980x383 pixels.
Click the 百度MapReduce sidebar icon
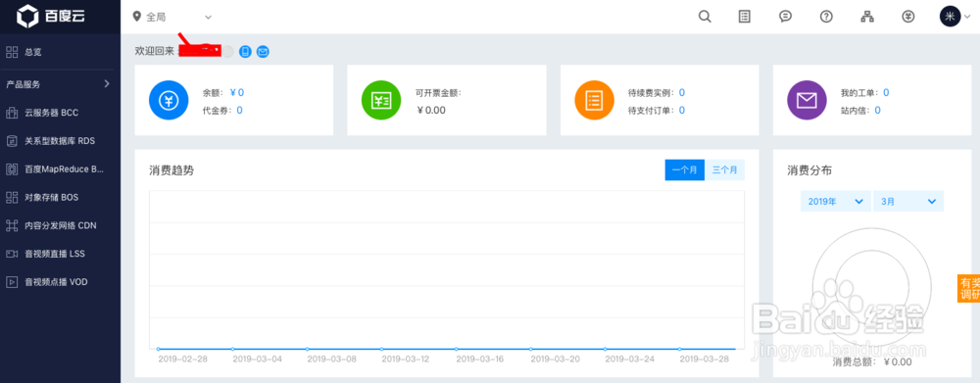coord(11,168)
